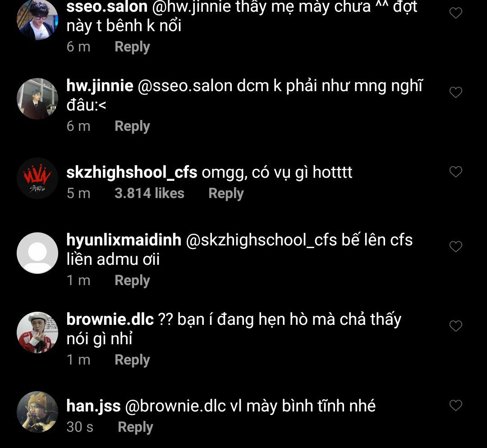Viewport: 487px width, 448px height.
Task: Open han.jss profile picture
Action: [x=37, y=412]
